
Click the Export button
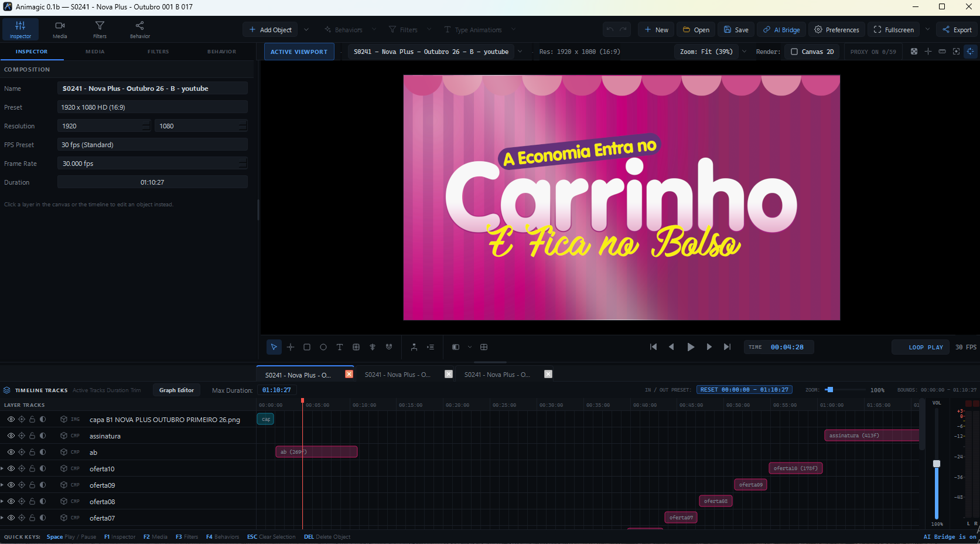coord(957,29)
